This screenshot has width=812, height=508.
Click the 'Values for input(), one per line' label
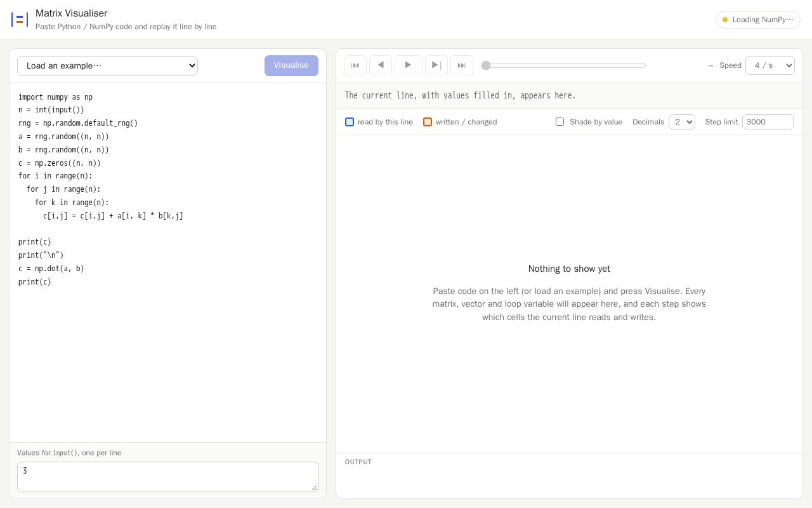coord(69,453)
